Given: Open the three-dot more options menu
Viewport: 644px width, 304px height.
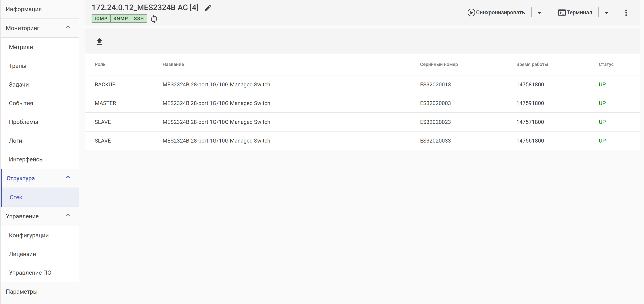Looking at the screenshot, I should [626, 13].
